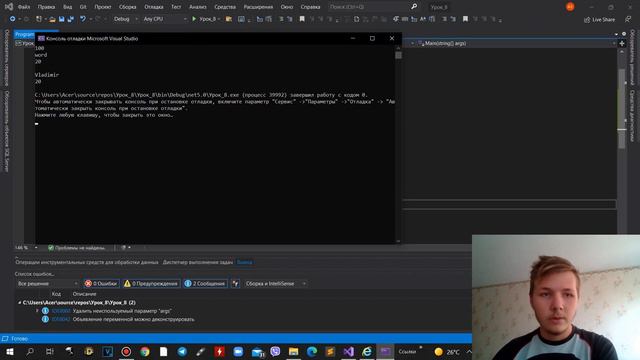Open the feedback icon beside Live Share
Viewport: 640px width, 360px height.
(x=628, y=20)
